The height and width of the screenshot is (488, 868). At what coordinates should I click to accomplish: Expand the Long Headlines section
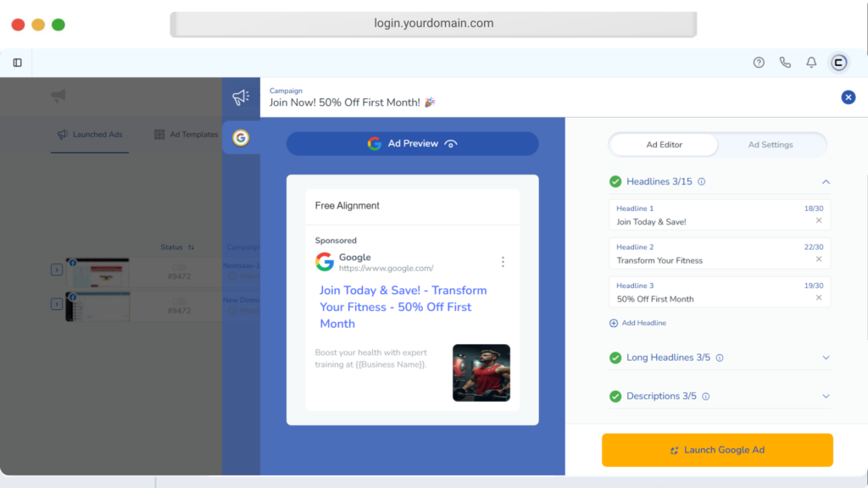click(826, 358)
